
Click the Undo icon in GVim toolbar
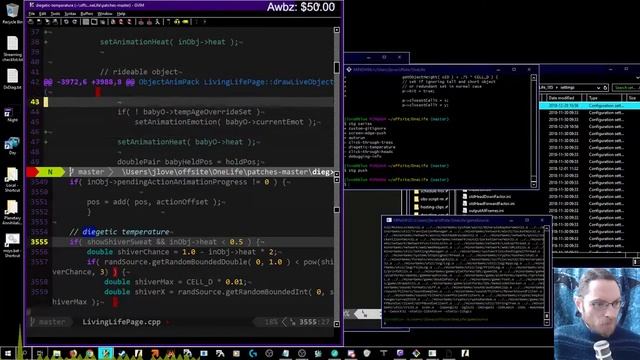[x=67, y=22]
